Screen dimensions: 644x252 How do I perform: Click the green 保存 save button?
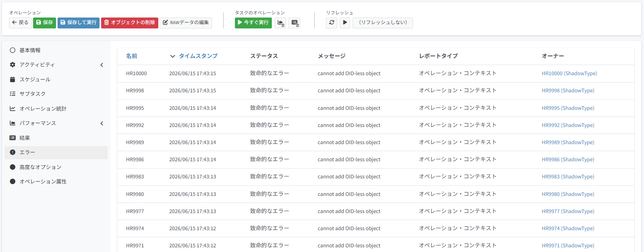pyautogui.click(x=44, y=23)
